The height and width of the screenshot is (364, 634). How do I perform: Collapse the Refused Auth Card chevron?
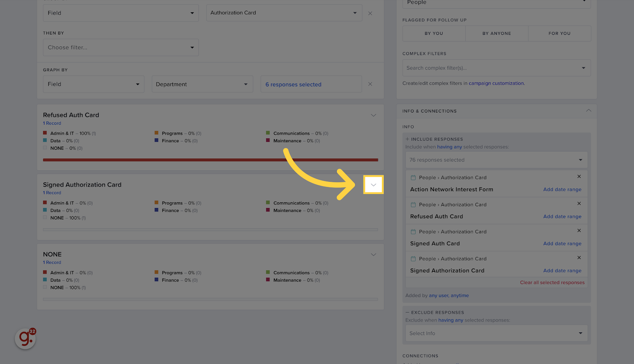click(x=373, y=115)
